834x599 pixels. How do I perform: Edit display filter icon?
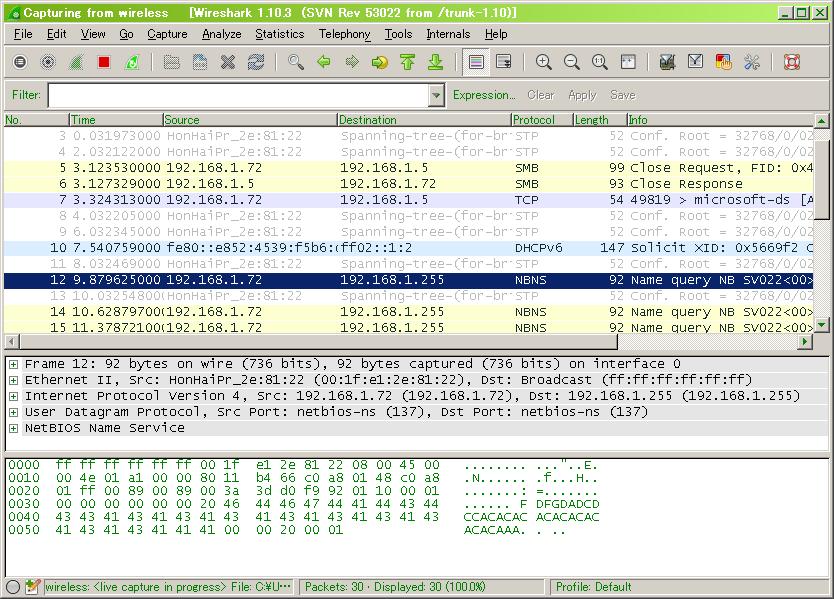[x=695, y=62]
